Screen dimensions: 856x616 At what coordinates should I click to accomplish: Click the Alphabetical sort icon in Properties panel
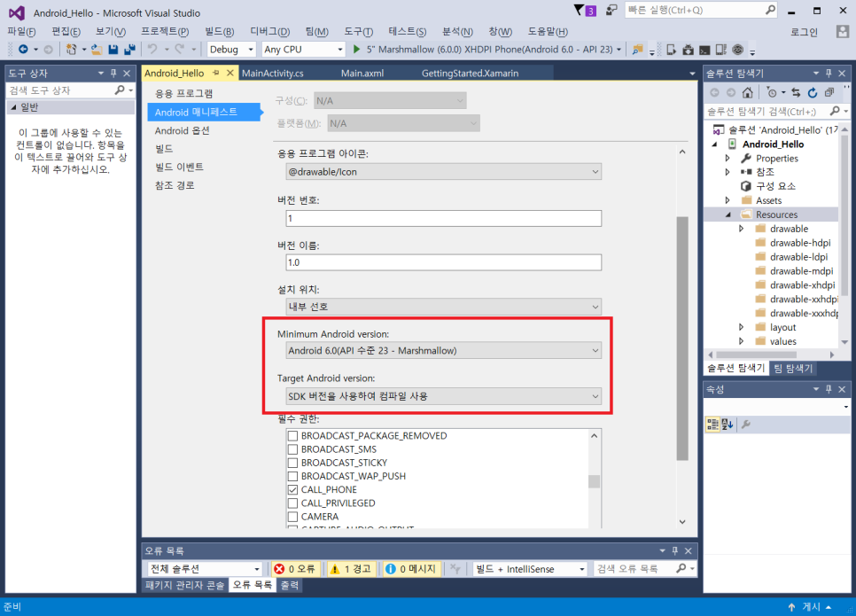728,425
